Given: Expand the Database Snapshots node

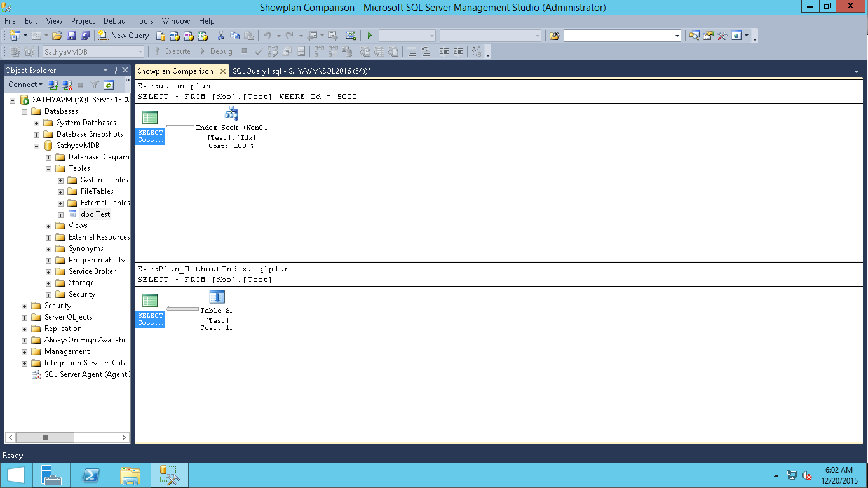Looking at the screenshot, I should pos(37,134).
